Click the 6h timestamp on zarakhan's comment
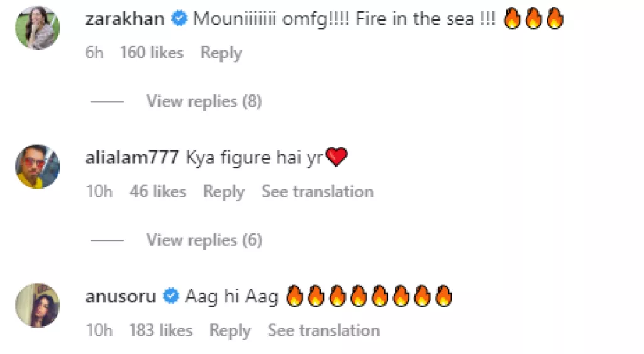Image resolution: width=644 pixels, height=354 pixels. click(x=94, y=53)
